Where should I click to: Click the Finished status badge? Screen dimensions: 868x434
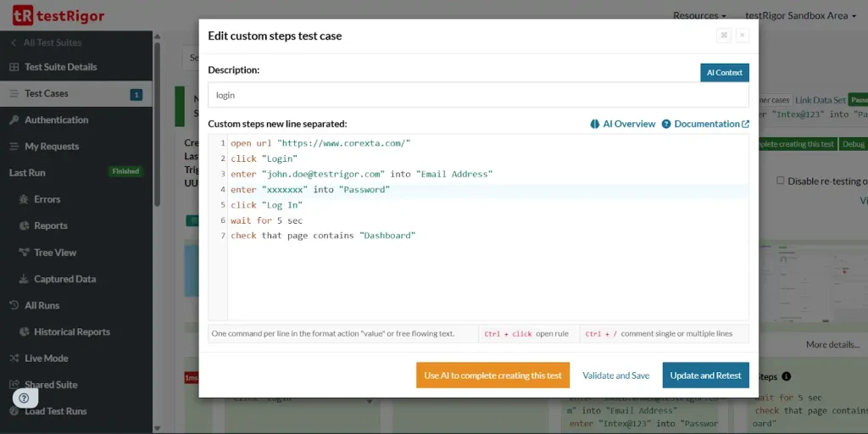tap(125, 171)
